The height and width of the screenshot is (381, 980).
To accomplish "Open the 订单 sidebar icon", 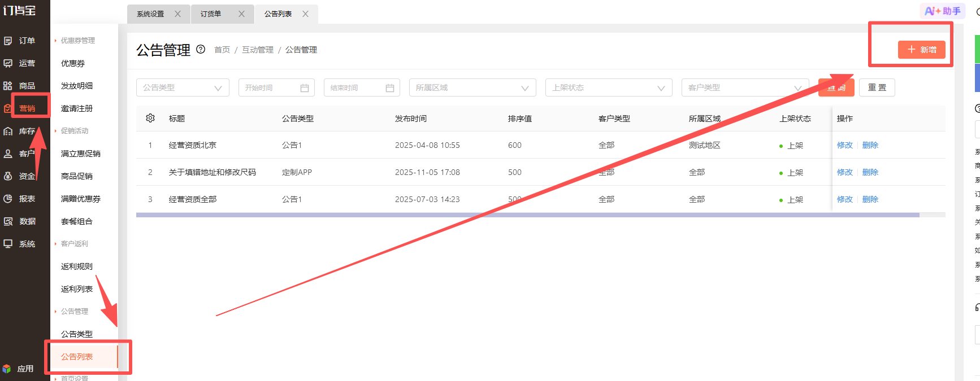I will 8,41.
